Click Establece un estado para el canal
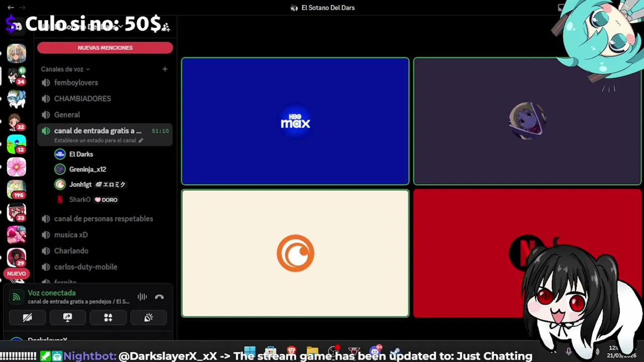This screenshot has height=362, width=644. [95, 140]
